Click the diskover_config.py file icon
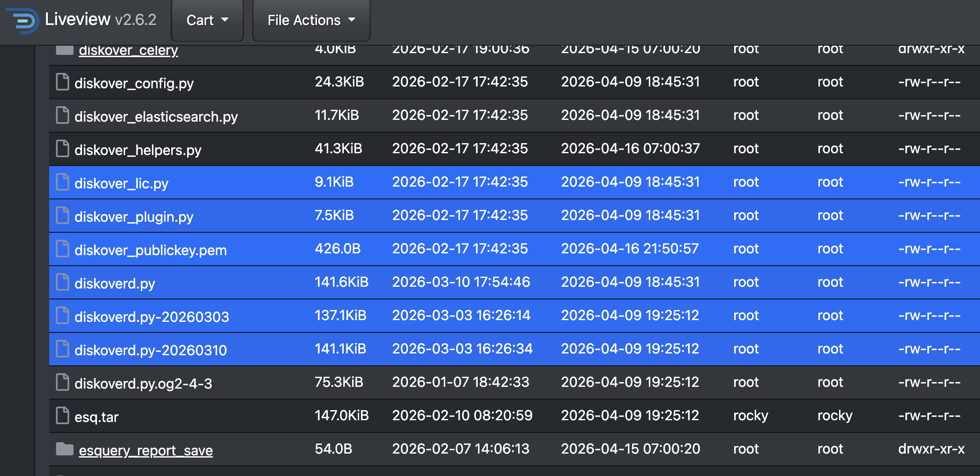Image resolution: width=980 pixels, height=476 pixels. pyautogui.click(x=63, y=82)
